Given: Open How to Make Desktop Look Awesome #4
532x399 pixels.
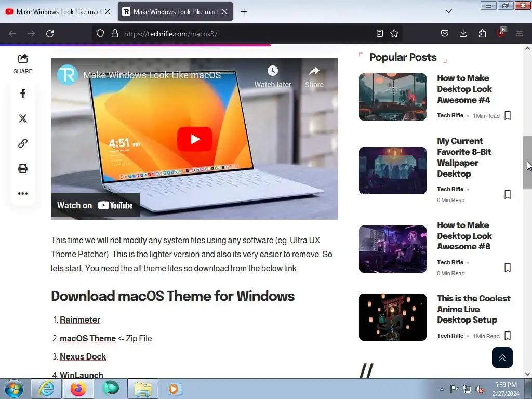Looking at the screenshot, I should pyautogui.click(x=464, y=89).
